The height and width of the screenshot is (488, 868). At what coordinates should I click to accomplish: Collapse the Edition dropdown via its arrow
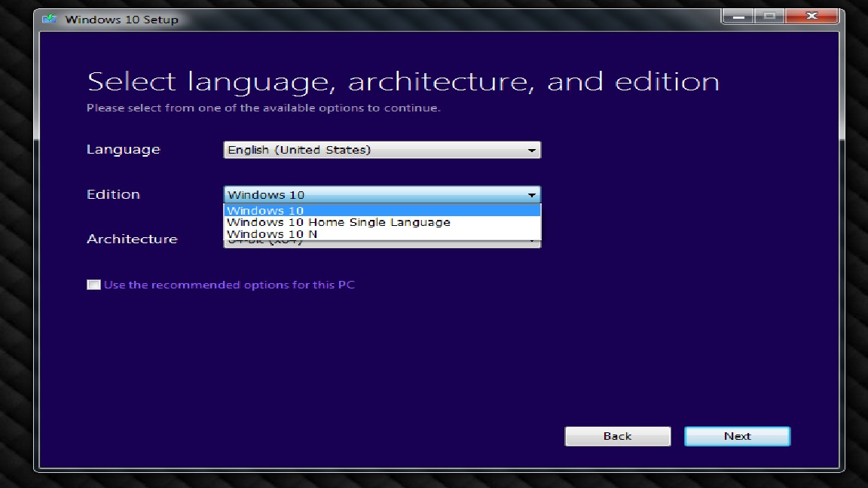[531, 195]
